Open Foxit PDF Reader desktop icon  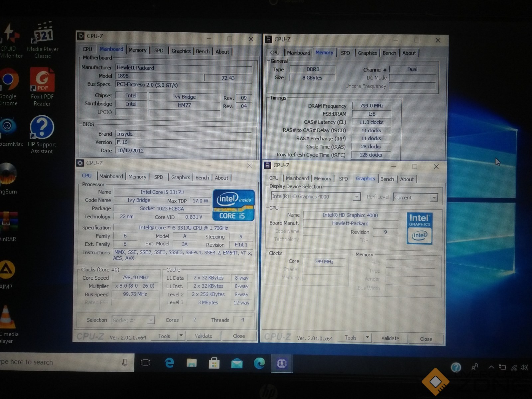[42, 87]
